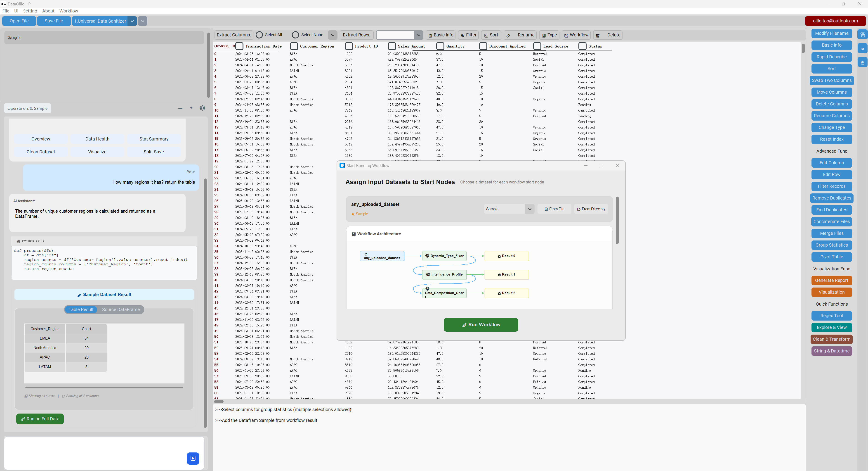Check the Customer_Region column checkbox
Viewport: 868px width, 471px height.
pyautogui.click(x=294, y=46)
